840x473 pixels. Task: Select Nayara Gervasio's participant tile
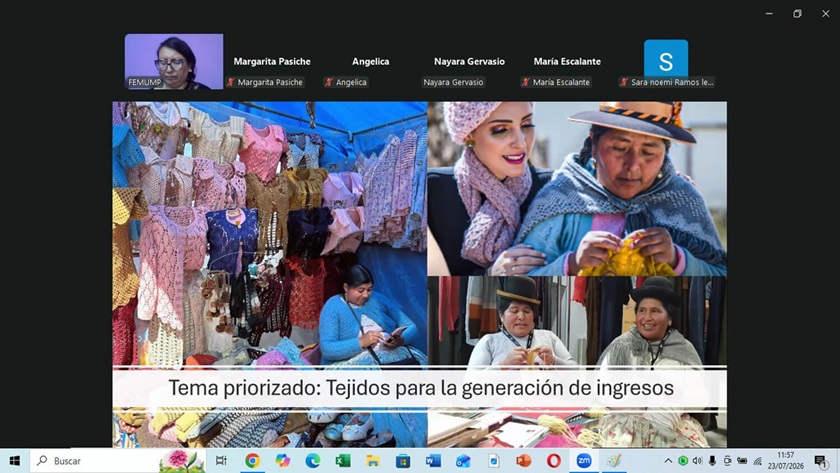(x=469, y=62)
